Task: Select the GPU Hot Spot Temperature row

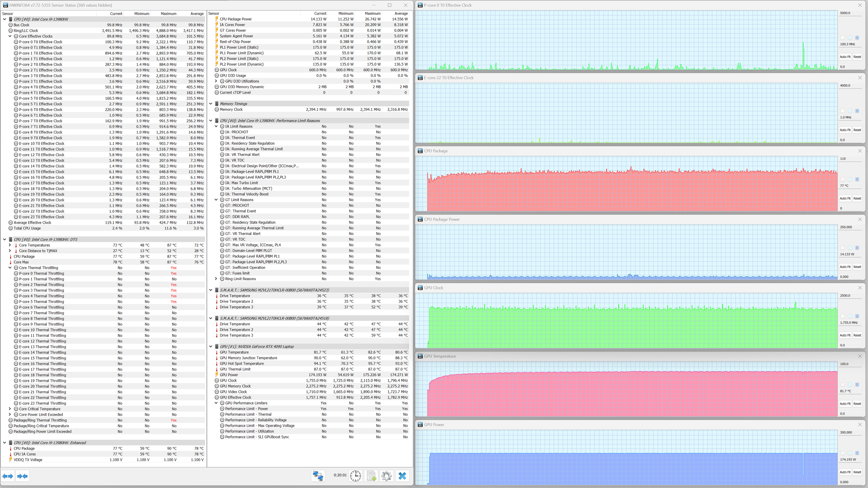Action: (242, 363)
